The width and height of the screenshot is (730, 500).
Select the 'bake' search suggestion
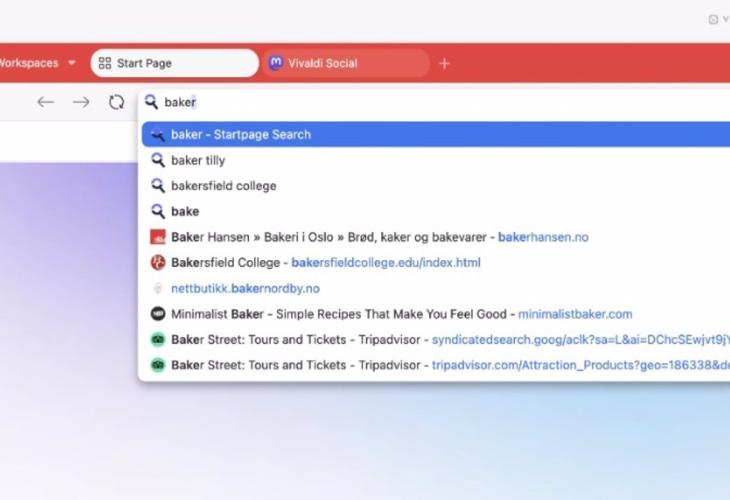click(x=185, y=211)
